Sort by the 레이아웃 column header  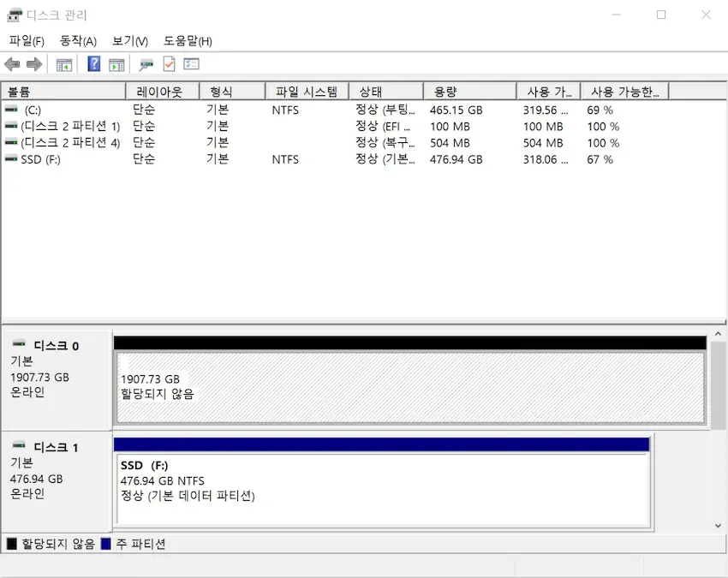pyautogui.click(x=163, y=92)
